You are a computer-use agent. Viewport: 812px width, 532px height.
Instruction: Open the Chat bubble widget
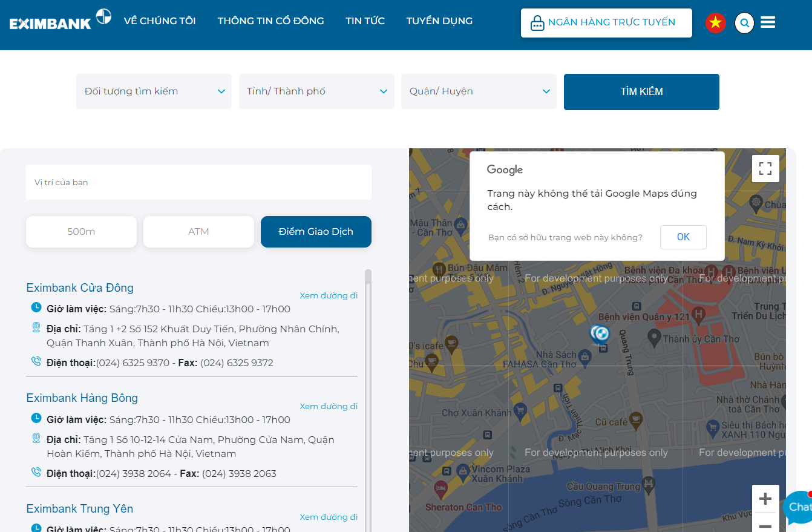click(797, 507)
